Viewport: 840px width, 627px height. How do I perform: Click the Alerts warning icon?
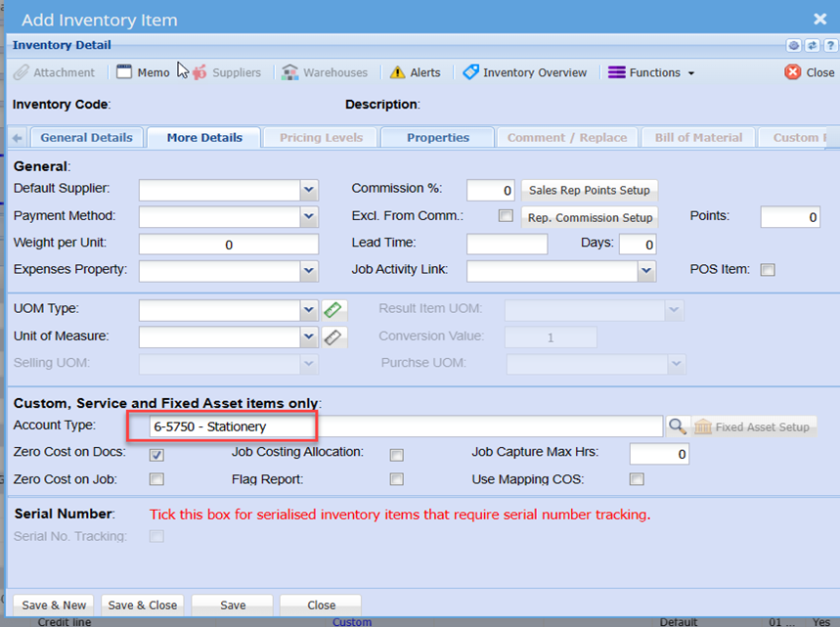point(397,72)
